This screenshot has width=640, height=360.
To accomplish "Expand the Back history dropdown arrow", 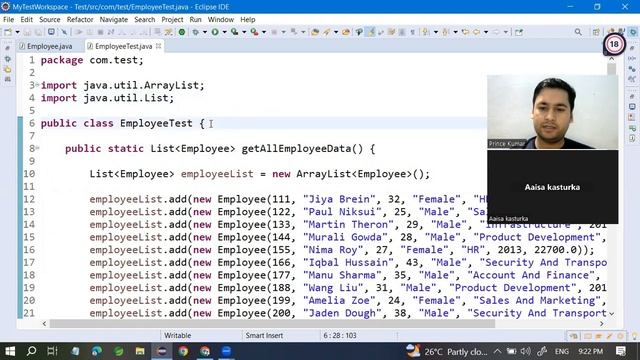I will tap(486, 32).
